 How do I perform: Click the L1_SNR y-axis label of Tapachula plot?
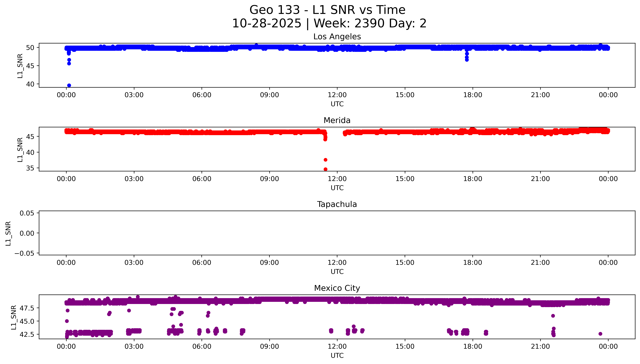pyautogui.click(x=8, y=233)
